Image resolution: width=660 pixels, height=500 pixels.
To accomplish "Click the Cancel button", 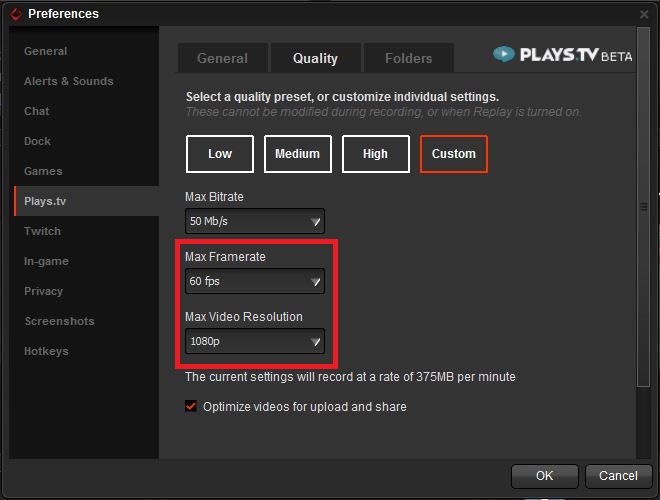I will (618, 476).
